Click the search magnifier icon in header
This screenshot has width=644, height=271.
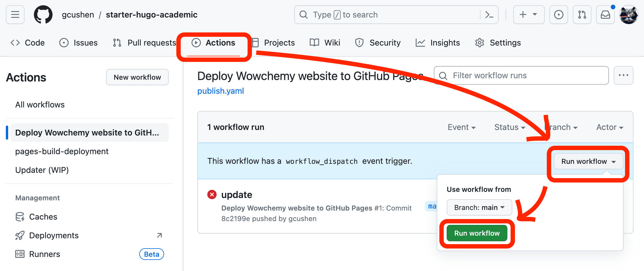pos(304,15)
